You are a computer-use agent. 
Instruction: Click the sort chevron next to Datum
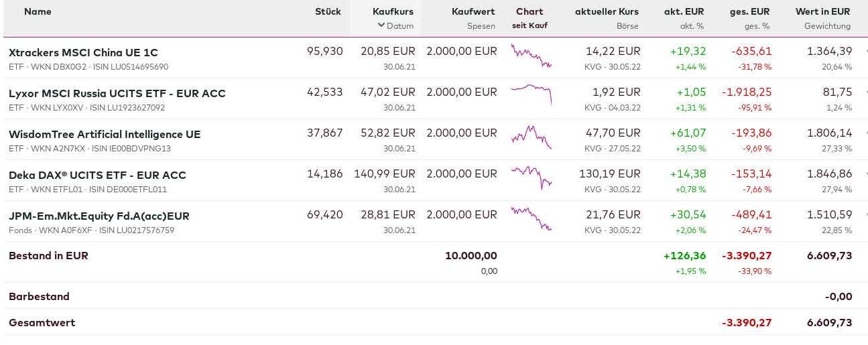click(x=381, y=25)
